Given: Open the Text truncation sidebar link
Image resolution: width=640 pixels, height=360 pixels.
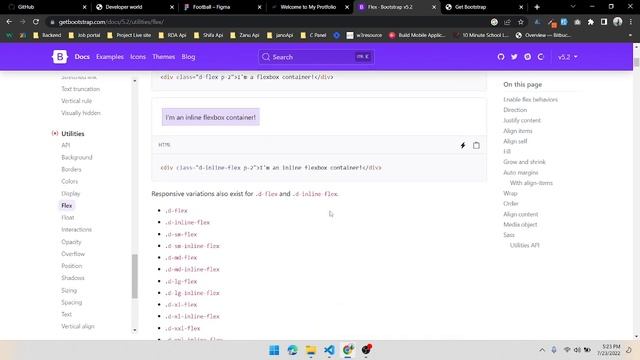Looking at the screenshot, I should [x=80, y=89].
